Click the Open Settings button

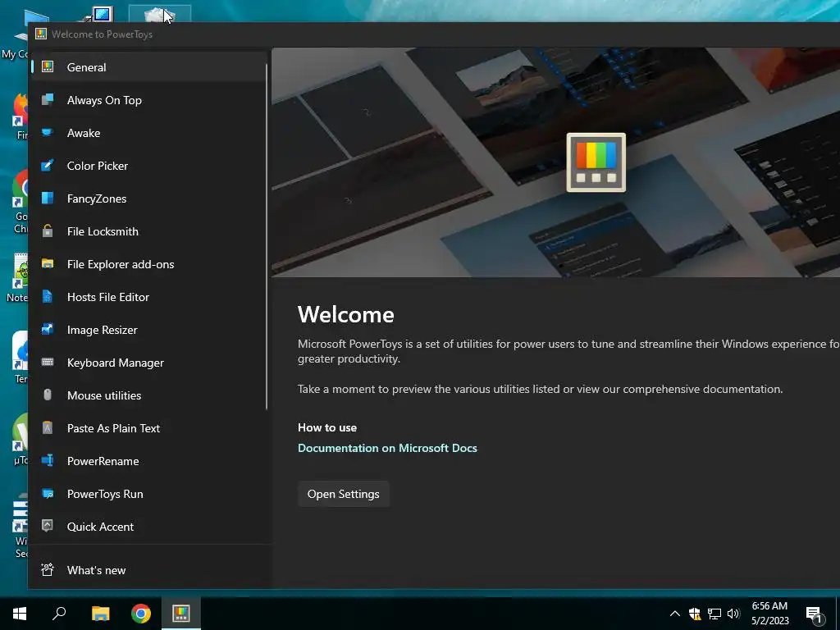[x=344, y=493]
